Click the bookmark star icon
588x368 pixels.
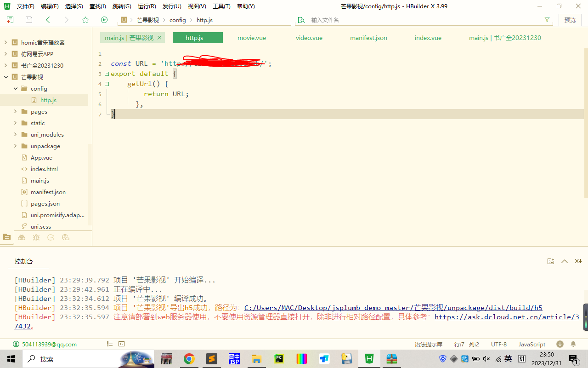coord(85,20)
